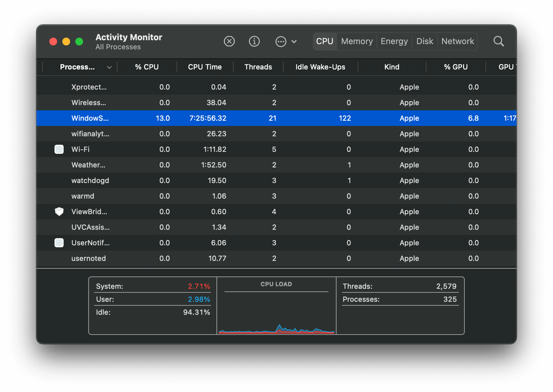Click the quit process (X) icon
Viewport: 553px width, 392px height.
click(x=229, y=41)
